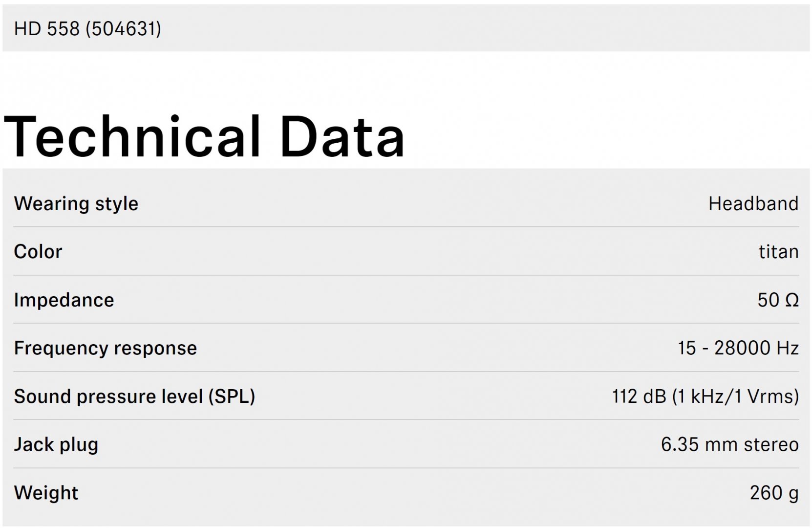Click the Weight row label
Screen dimensions: 812x528
(x=46, y=492)
